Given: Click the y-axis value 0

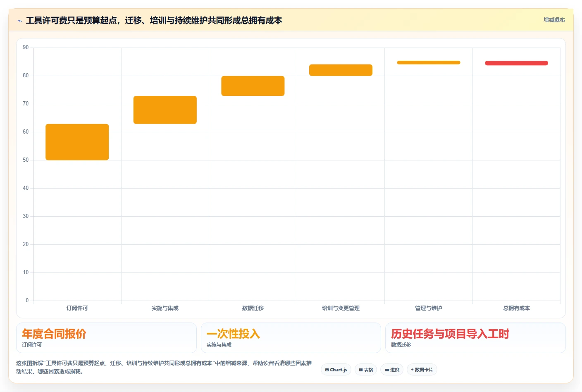Looking at the screenshot, I should click(x=27, y=301).
